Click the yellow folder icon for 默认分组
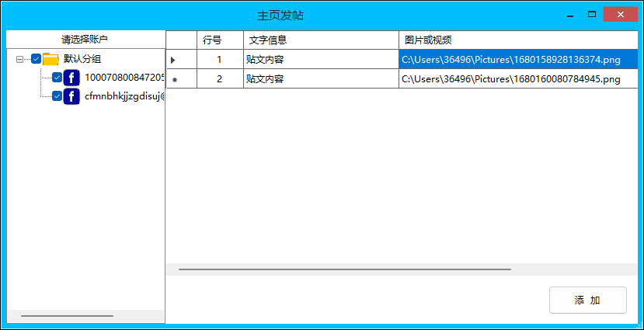Viewport: 644px width, 330px height. click(50, 59)
